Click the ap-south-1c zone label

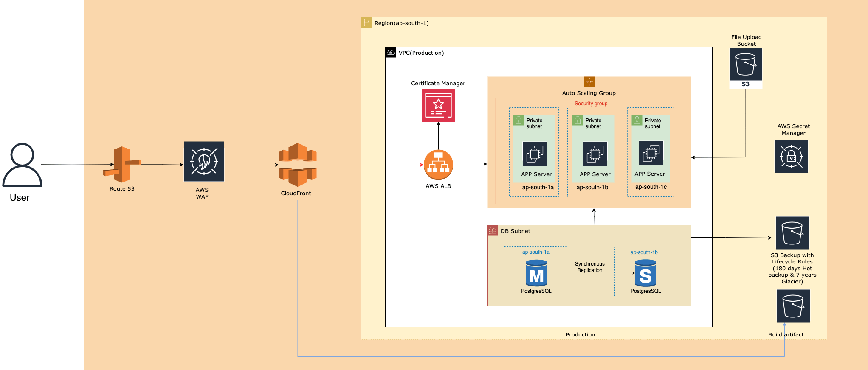pyautogui.click(x=651, y=187)
